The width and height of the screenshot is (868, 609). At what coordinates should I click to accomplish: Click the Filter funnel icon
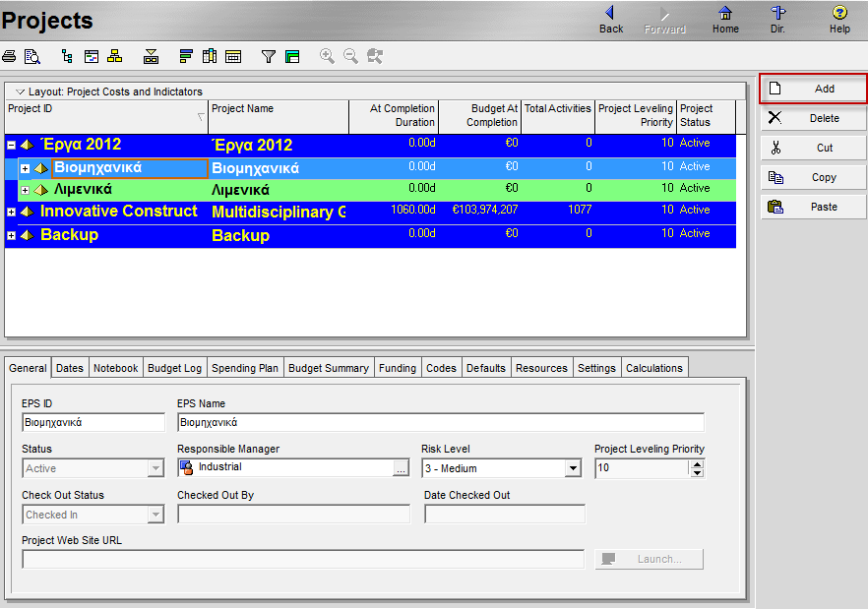pos(269,56)
